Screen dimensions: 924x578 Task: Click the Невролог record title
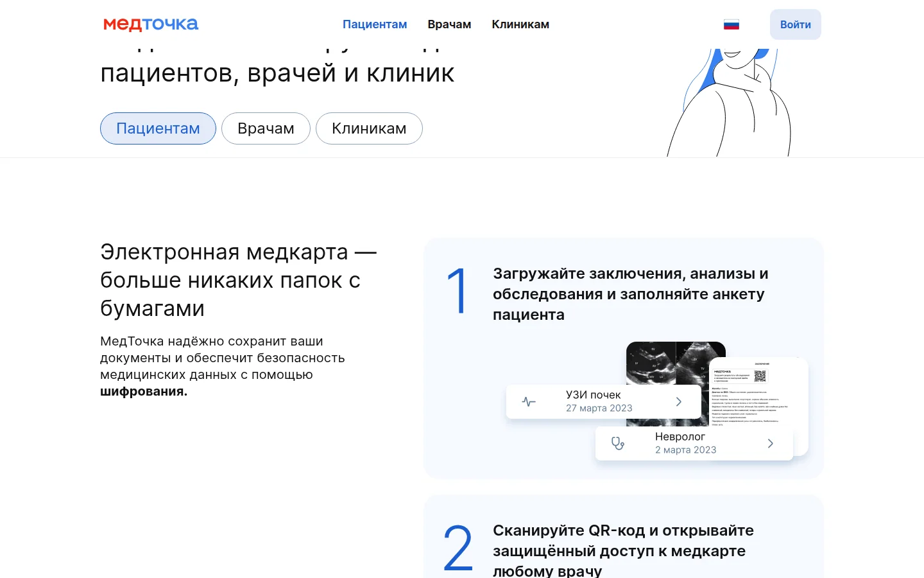(x=680, y=437)
